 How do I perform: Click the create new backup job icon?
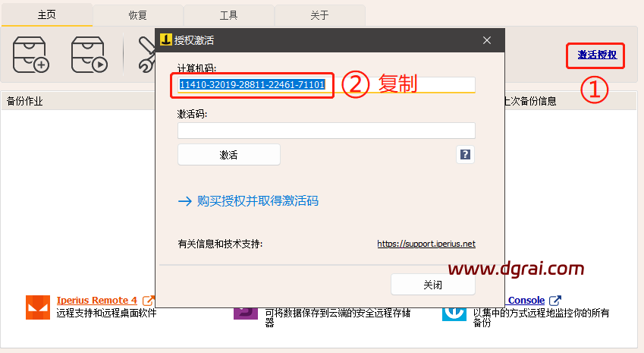click(x=31, y=55)
